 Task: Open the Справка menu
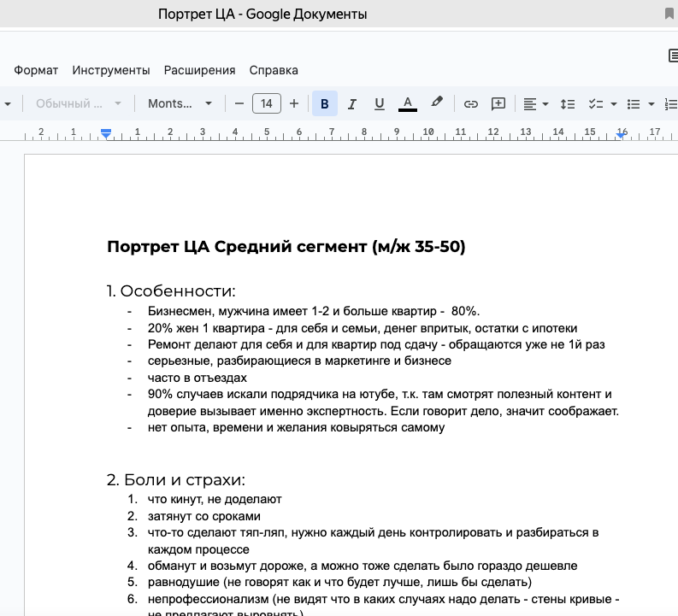point(274,70)
